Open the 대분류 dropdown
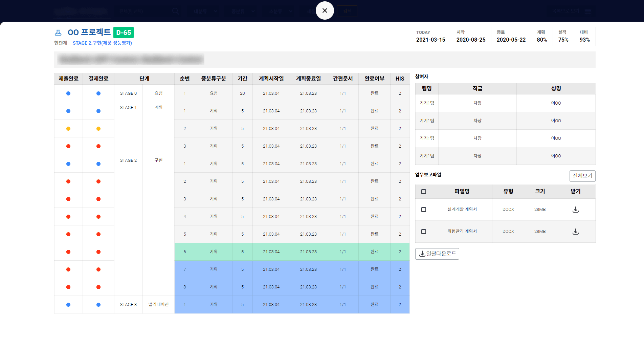The image size is (644, 348). 205,11
